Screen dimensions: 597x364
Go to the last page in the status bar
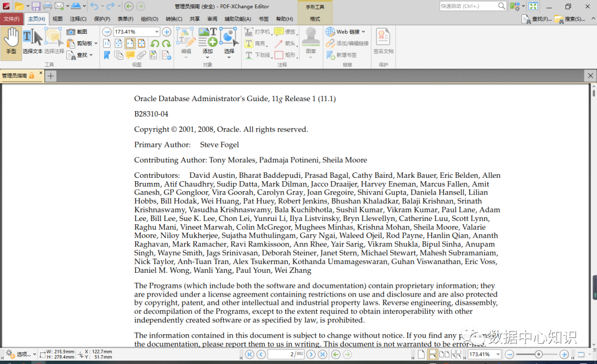322,355
